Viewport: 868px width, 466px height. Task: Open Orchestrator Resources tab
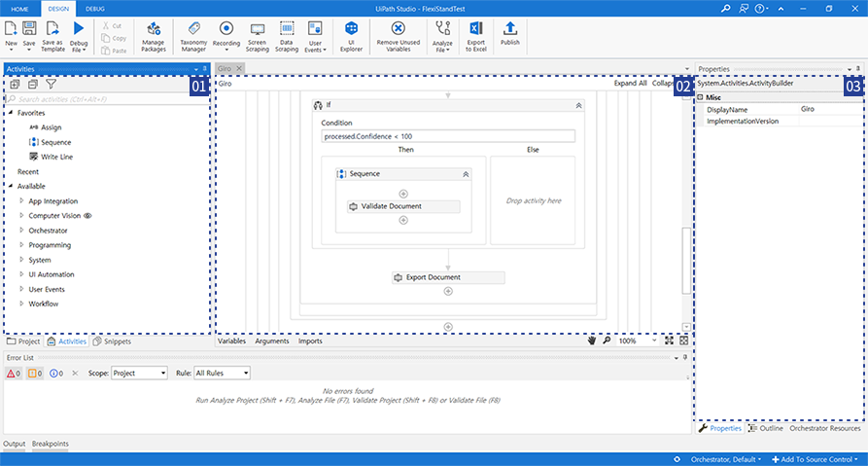(825, 428)
